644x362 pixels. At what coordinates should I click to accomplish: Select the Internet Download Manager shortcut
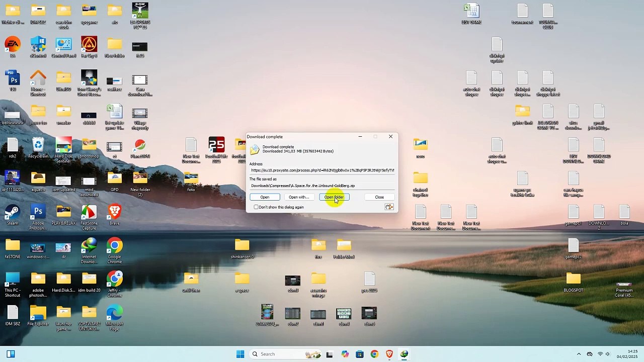coord(89,250)
